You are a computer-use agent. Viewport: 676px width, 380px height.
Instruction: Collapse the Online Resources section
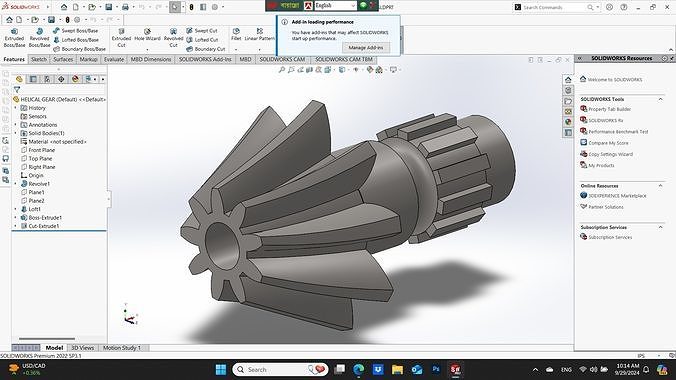pos(660,186)
